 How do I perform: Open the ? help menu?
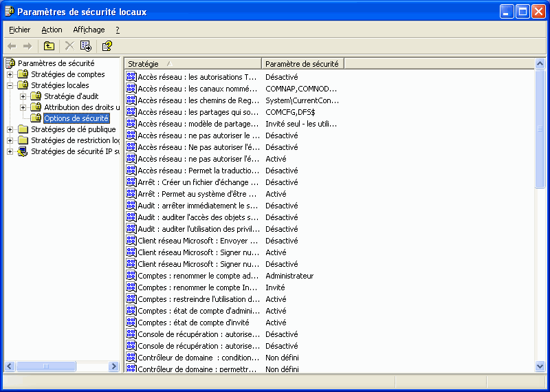click(x=118, y=30)
